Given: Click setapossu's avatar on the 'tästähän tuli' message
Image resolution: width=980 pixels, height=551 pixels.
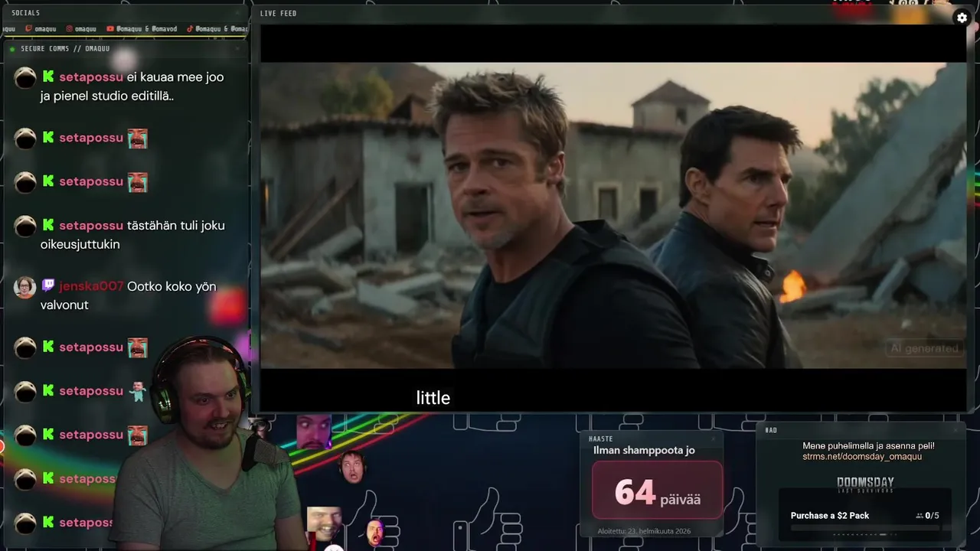Looking at the screenshot, I should point(25,227).
